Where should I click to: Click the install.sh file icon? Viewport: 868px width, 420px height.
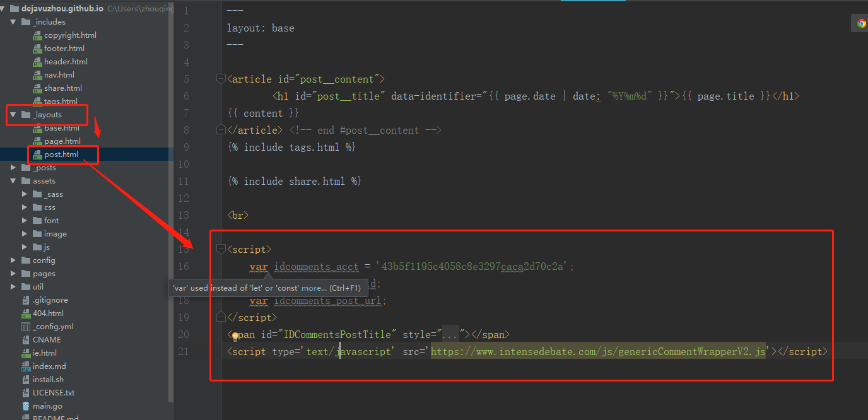26,380
